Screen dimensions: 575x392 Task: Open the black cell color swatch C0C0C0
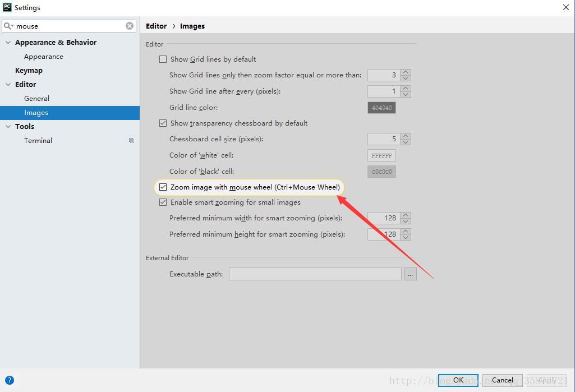click(x=381, y=172)
